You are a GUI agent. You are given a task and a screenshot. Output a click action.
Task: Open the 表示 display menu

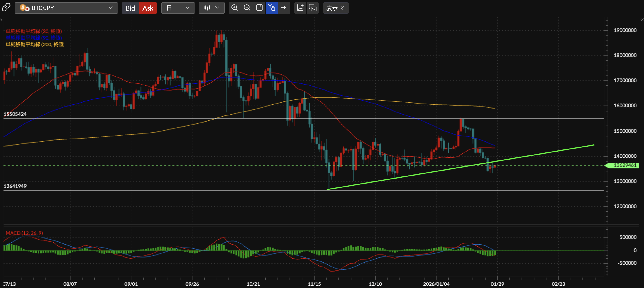pyautogui.click(x=335, y=8)
